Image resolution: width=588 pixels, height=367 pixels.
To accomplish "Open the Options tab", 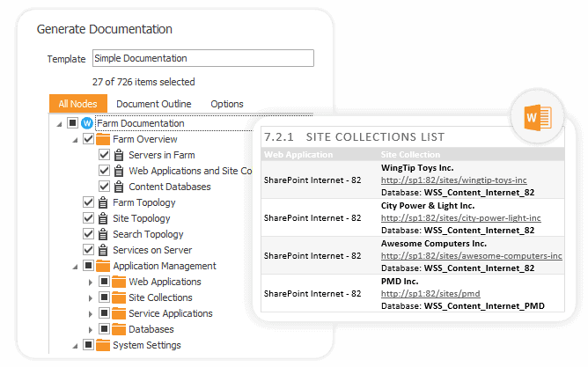I will 227,104.
